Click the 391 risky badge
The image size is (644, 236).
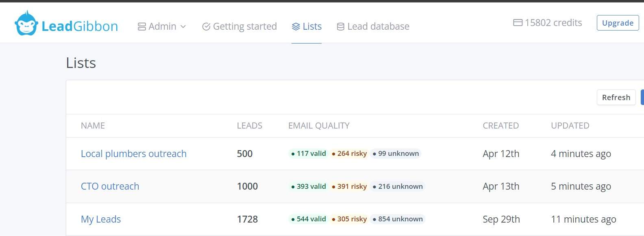pos(349,186)
